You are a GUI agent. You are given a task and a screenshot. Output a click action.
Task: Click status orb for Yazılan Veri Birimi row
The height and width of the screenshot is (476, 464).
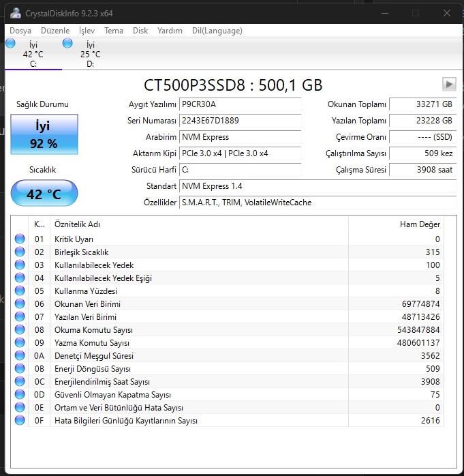20,316
